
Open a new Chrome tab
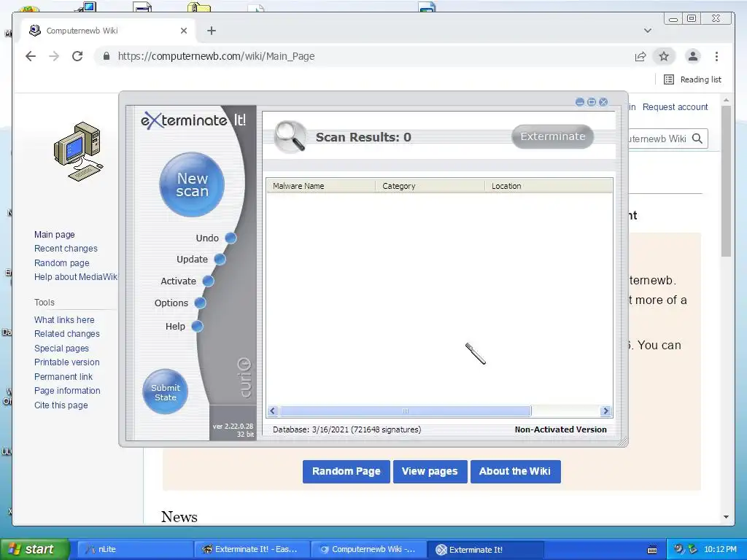[x=212, y=31]
